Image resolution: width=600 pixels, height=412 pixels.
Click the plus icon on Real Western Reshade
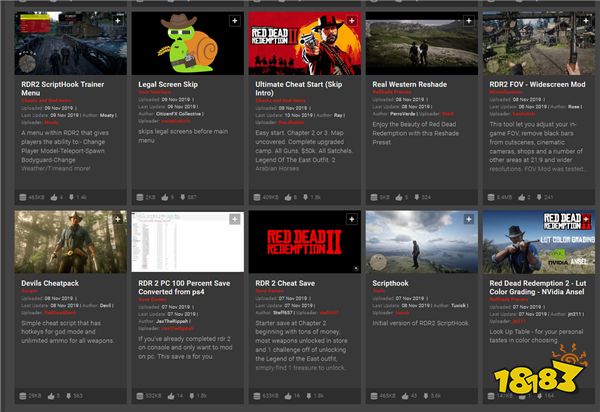tap(467, 20)
